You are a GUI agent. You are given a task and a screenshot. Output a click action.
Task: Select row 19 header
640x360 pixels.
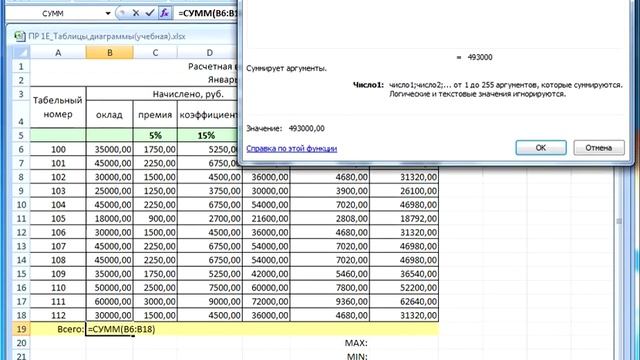point(21,329)
